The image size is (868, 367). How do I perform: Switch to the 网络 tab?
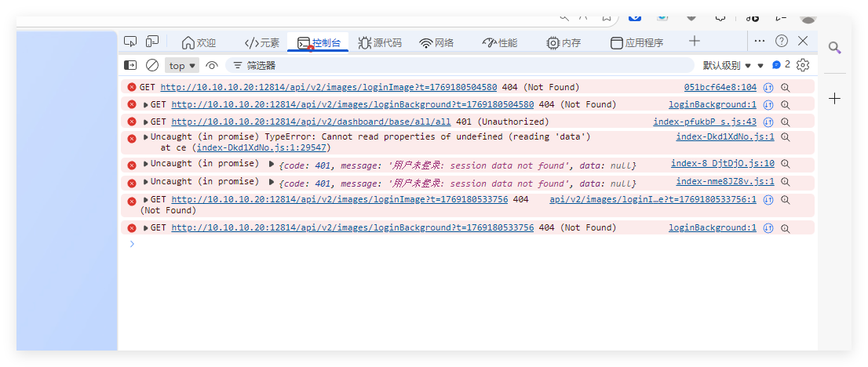[436, 42]
